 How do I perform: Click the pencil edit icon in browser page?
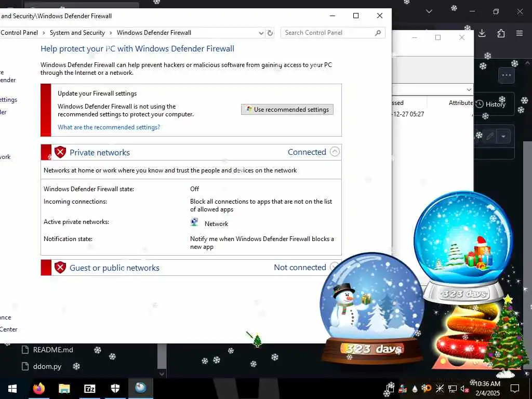click(x=489, y=137)
